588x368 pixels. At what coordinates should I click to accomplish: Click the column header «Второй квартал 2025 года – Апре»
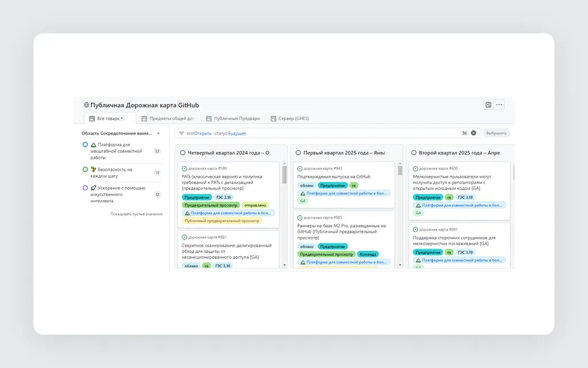pos(459,153)
